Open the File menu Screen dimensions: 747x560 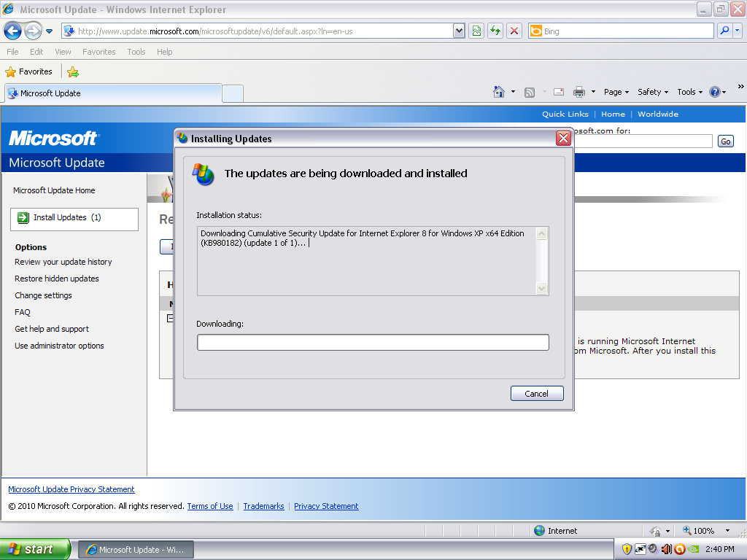(x=12, y=52)
